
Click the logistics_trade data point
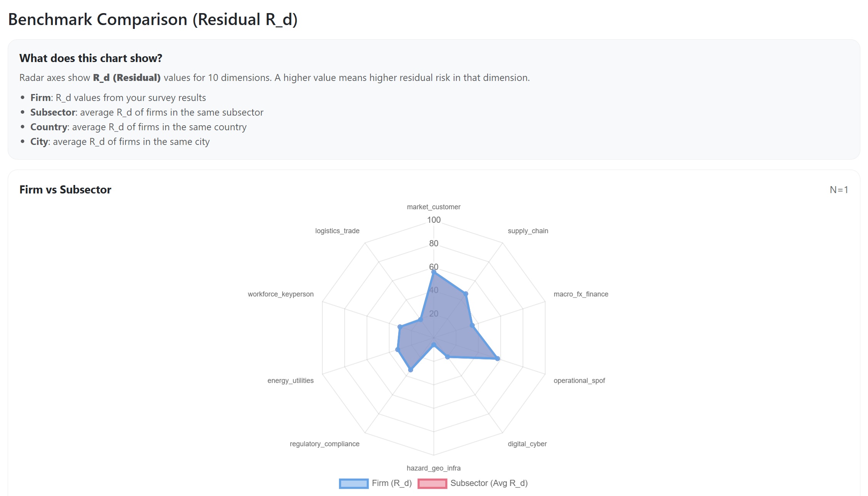[x=421, y=319]
